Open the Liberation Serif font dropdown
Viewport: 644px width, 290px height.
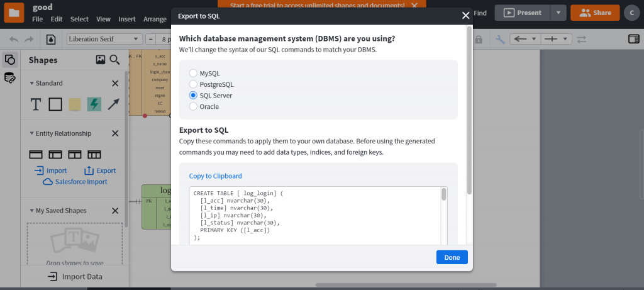tap(104, 39)
